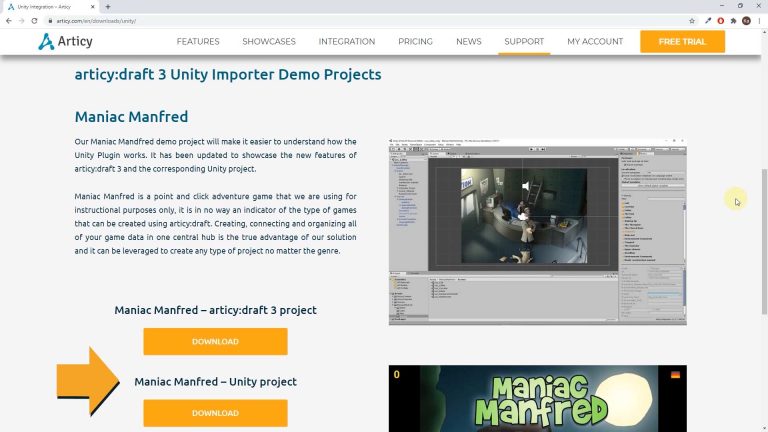Click the browser forward arrow

(x=22, y=21)
